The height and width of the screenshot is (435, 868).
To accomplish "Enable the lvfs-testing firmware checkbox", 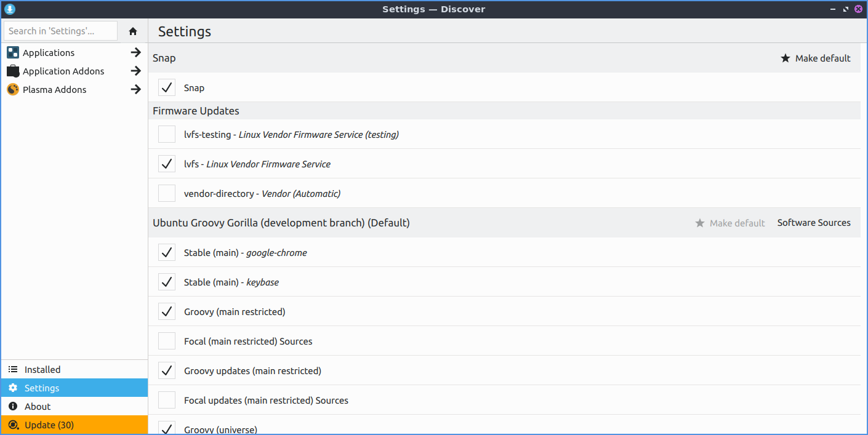I will [x=167, y=135].
